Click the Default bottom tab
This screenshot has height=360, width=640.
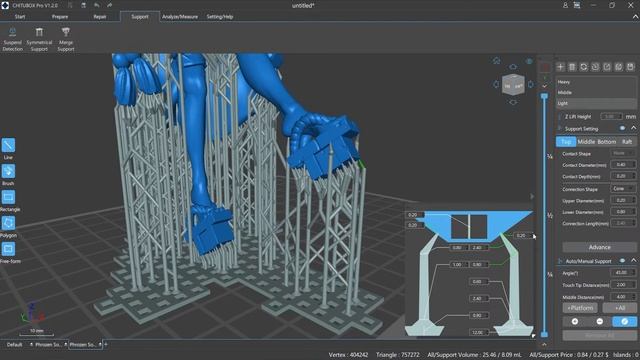coord(14,344)
